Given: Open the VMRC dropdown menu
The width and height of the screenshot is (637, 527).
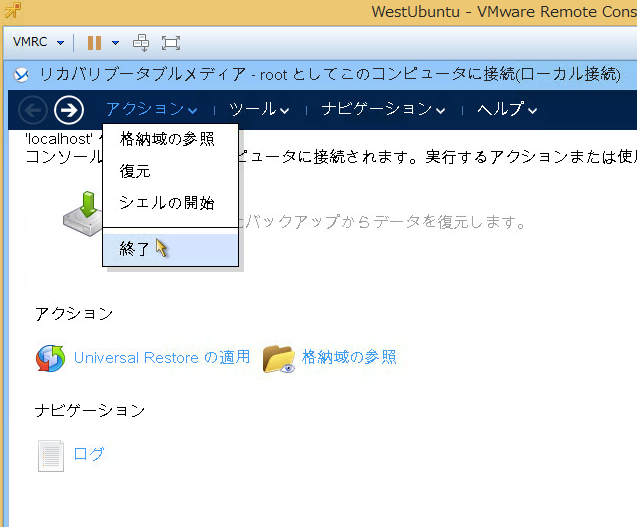Looking at the screenshot, I should pyautogui.click(x=39, y=43).
